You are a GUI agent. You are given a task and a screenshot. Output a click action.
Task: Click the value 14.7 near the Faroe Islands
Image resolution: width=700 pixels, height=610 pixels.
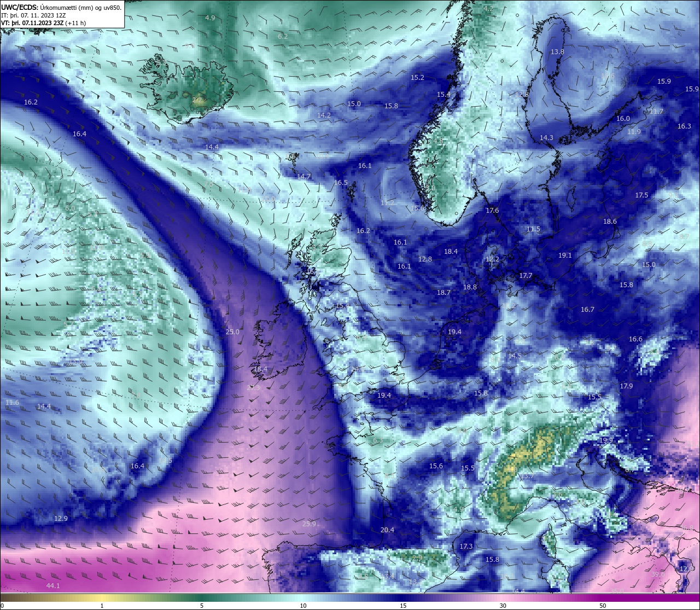[304, 176]
